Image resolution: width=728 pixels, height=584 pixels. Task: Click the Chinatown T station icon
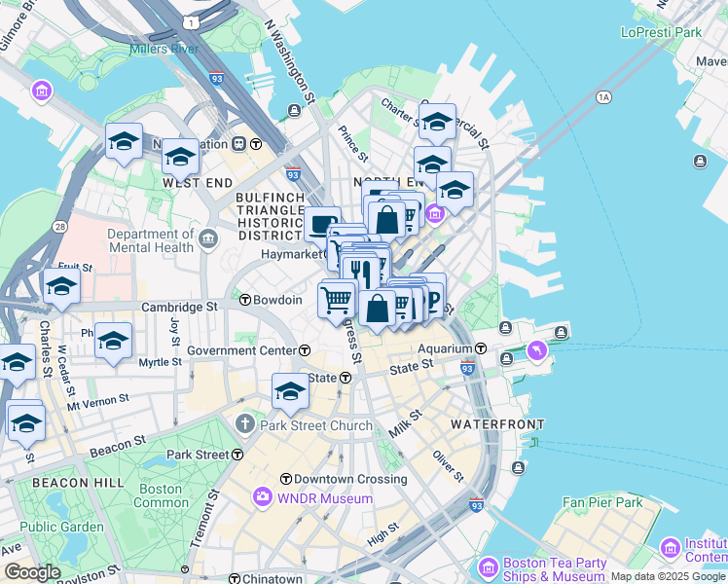tap(235, 579)
